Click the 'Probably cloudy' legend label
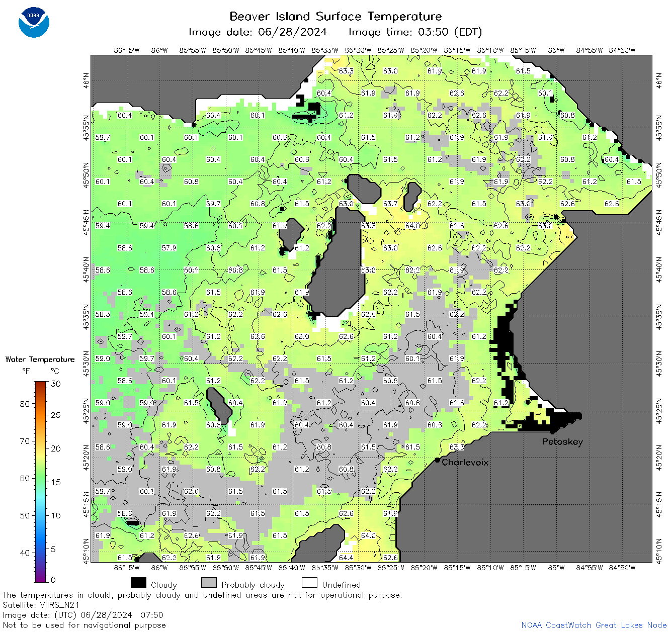This screenshot has height=633, width=672. (253, 585)
